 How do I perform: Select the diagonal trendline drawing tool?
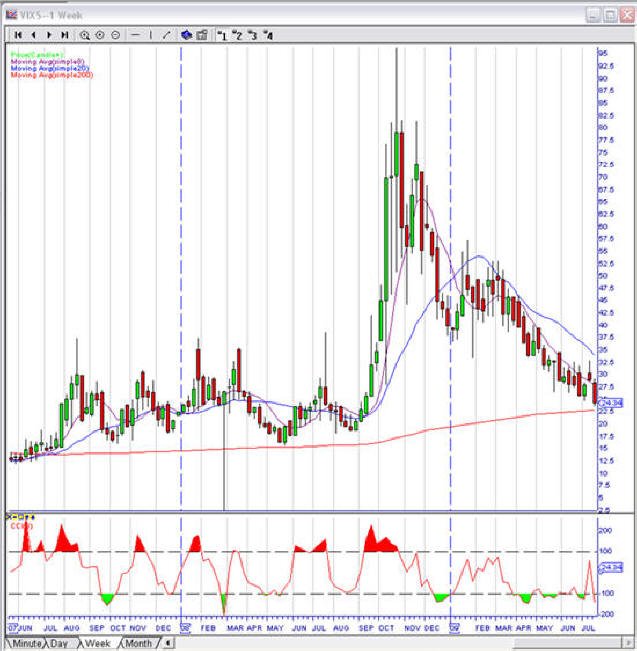pyautogui.click(x=167, y=35)
